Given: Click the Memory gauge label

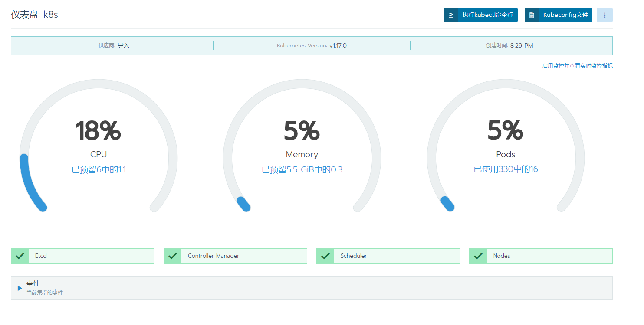Looking at the screenshot, I should pyautogui.click(x=302, y=154).
